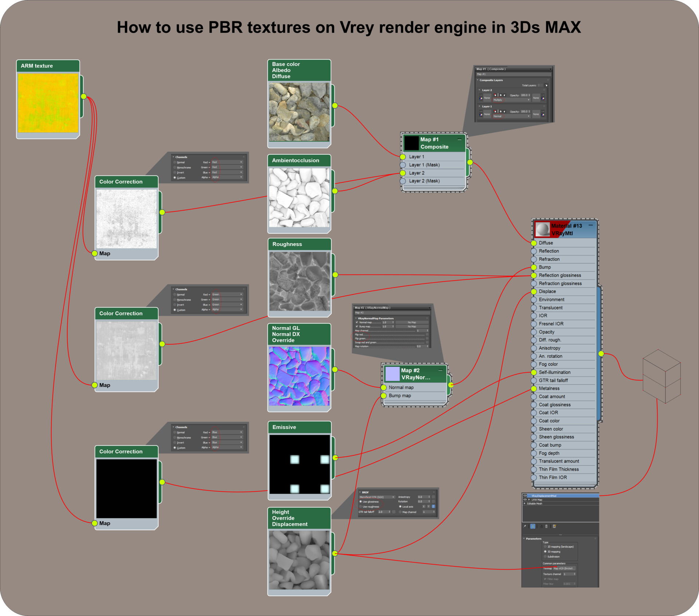Click the add layer icon beside Total Layers
The image size is (699, 616).
pos(546,85)
